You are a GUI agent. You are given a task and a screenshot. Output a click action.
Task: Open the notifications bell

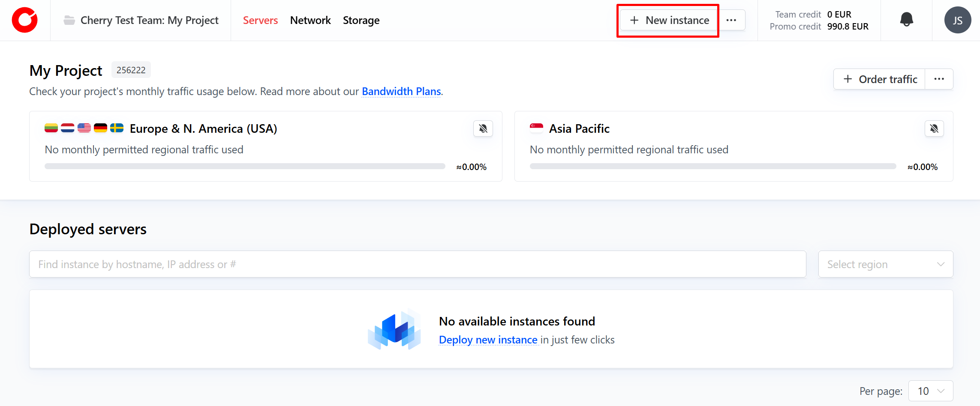(906, 20)
